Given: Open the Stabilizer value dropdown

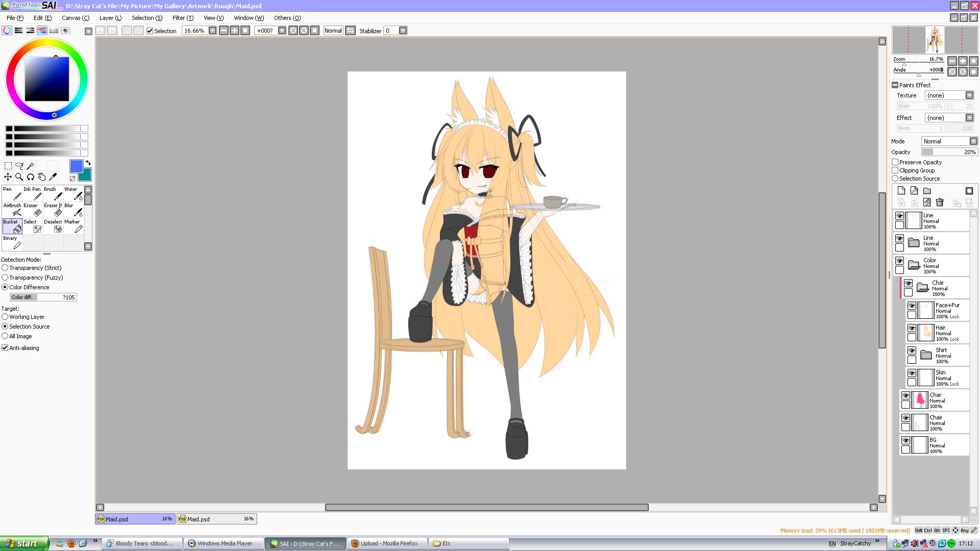Looking at the screenshot, I should click(403, 31).
